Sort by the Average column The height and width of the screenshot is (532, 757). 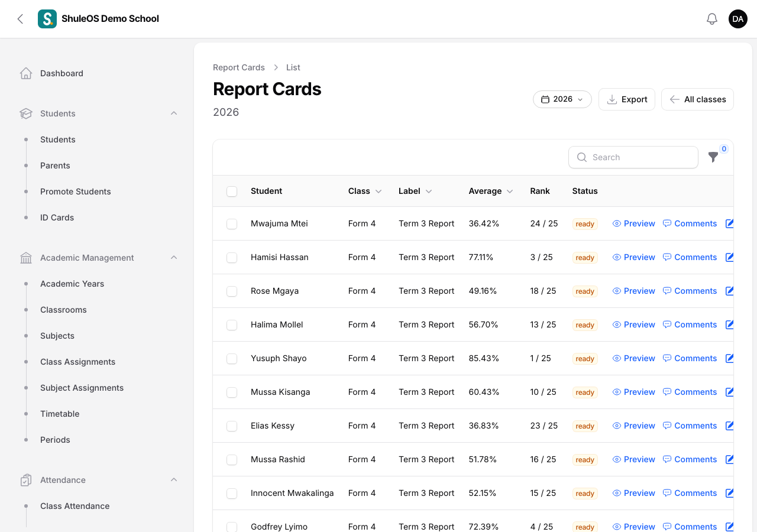point(491,191)
